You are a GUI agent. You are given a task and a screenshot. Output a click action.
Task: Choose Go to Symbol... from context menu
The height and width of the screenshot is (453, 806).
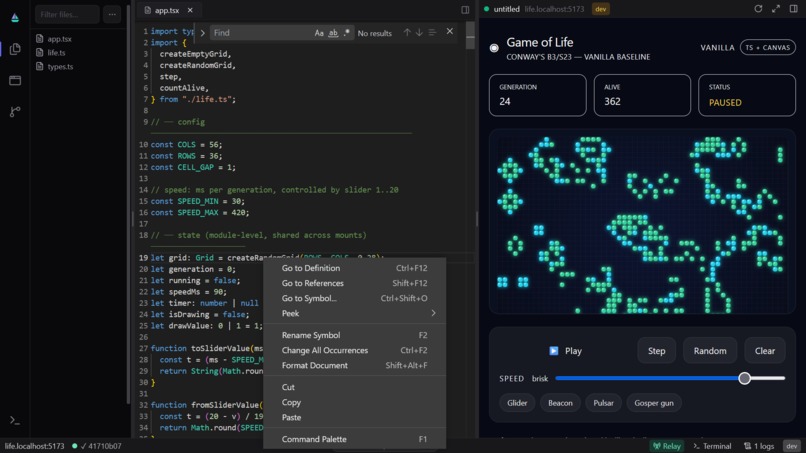point(354,298)
